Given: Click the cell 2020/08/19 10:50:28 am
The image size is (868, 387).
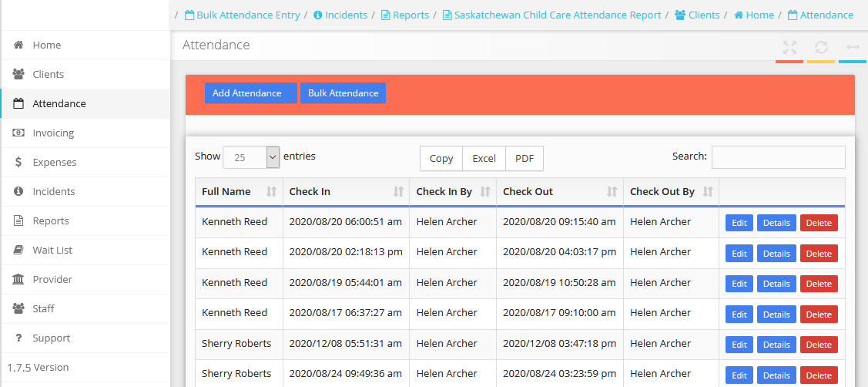Looking at the screenshot, I should [559, 282].
